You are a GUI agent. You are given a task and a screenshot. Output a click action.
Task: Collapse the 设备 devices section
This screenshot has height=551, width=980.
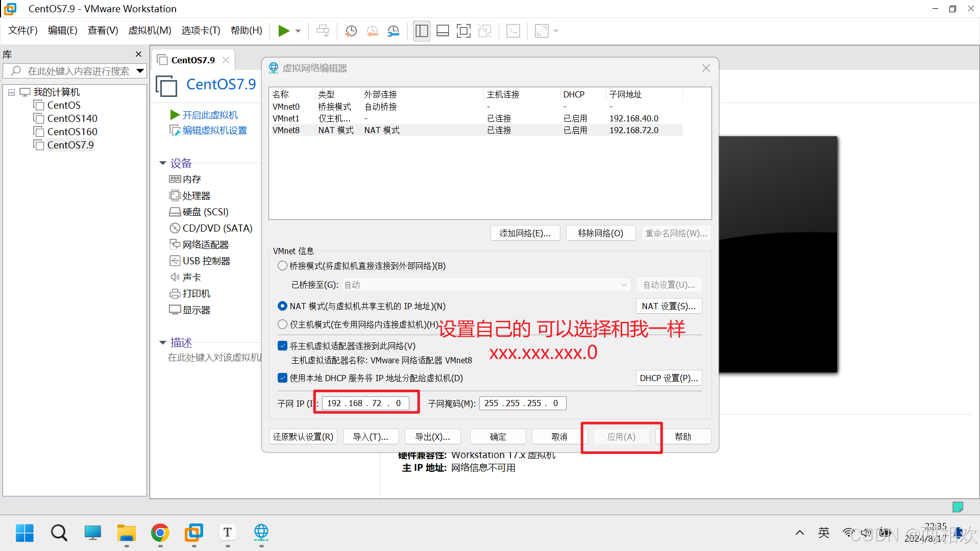pyautogui.click(x=163, y=163)
